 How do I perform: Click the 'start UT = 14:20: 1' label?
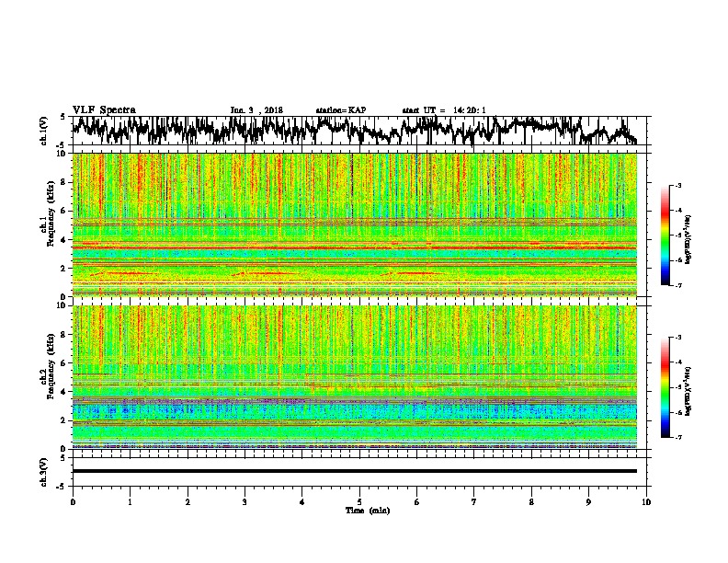(x=444, y=110)
